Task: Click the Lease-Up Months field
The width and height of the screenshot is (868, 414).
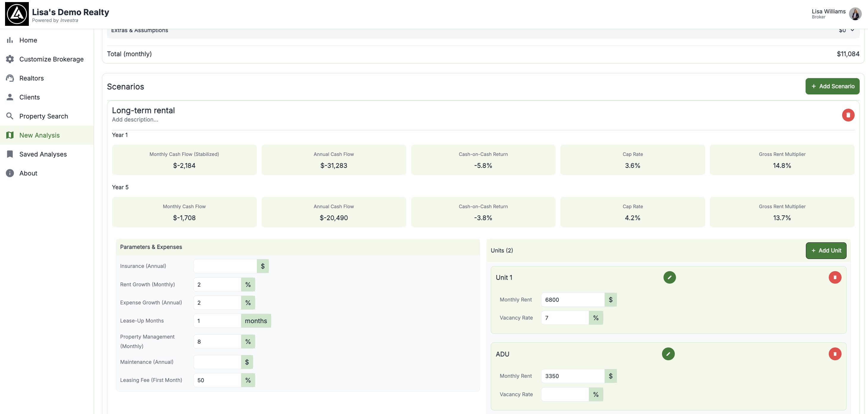Action: tap(217, 321)
